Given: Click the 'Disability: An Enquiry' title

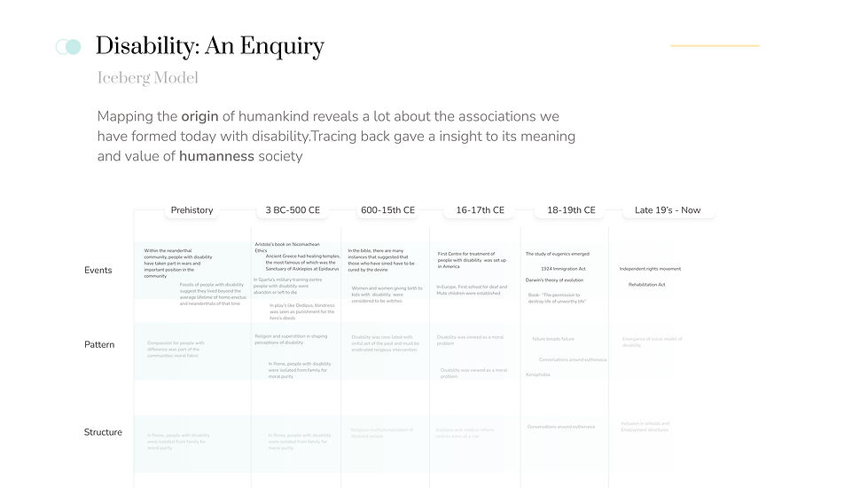Looking at the screenshot, I should [x=209, y=46].
